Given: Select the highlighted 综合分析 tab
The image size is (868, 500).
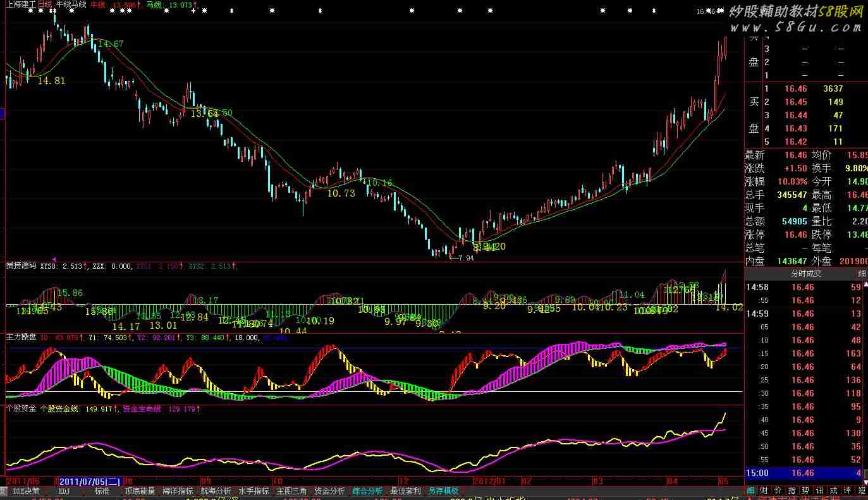Looking at the screenshot, I should coord(367,491).
